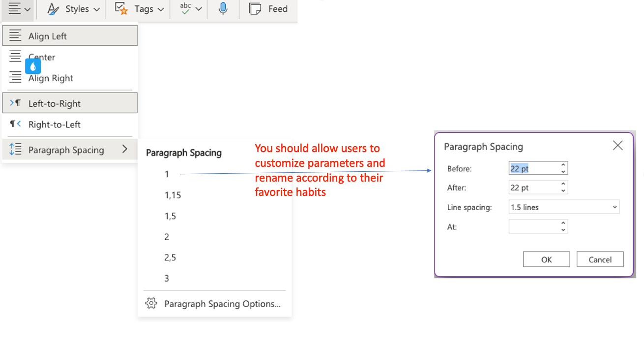
Task: Cancel the Paragraph Spacing dialog
Action: pyautogui.click(x=600, y=259)
